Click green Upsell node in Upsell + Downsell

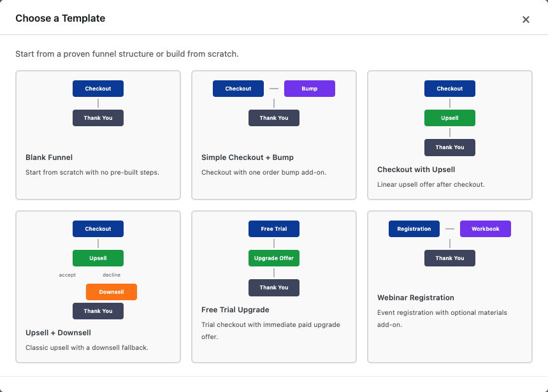click(98, 258)
